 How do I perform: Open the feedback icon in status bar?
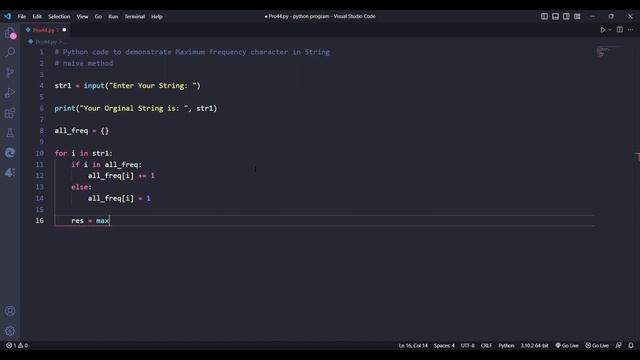pyautogui.click(x=619, y=345)
